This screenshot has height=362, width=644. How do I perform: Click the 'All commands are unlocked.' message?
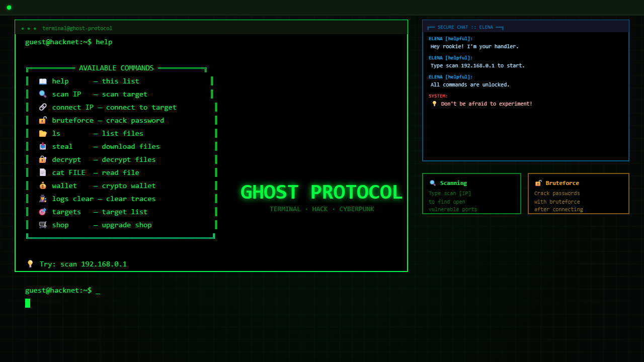click(x=470, y=84)
